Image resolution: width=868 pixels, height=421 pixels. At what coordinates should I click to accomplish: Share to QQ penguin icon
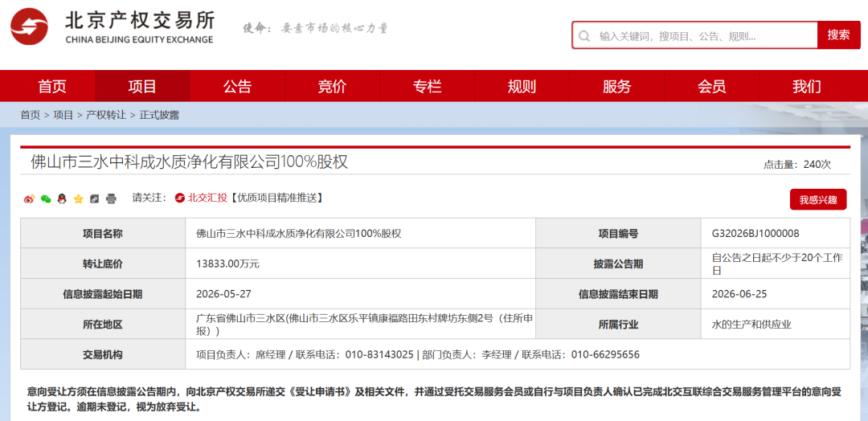(62, 198)
